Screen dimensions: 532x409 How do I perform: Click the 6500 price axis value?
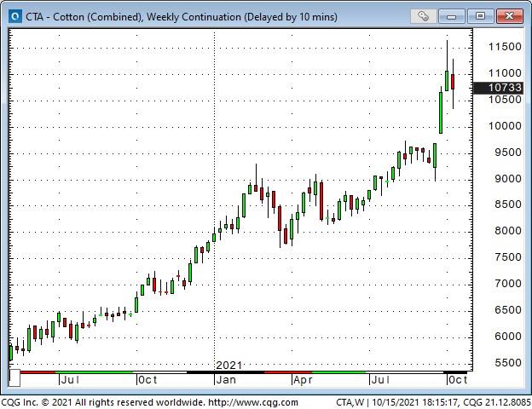click(x=508, y=310)
